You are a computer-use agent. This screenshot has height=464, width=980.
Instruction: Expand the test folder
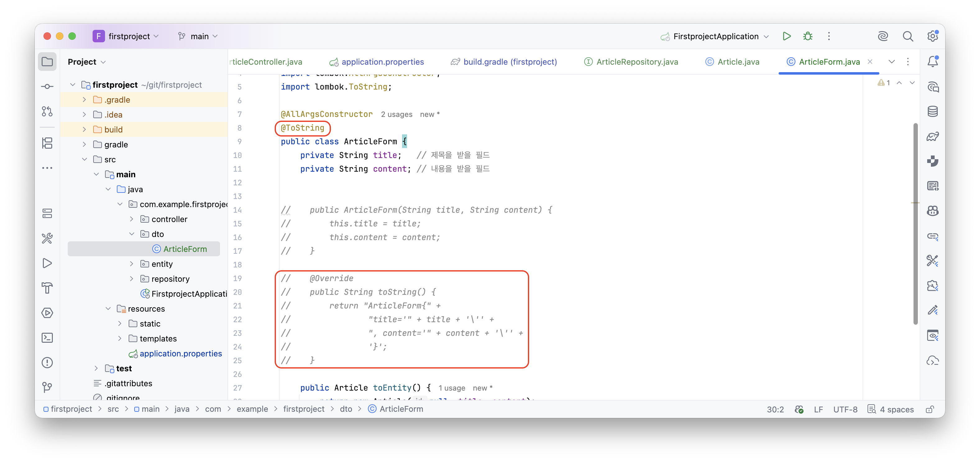coord(96,369)
